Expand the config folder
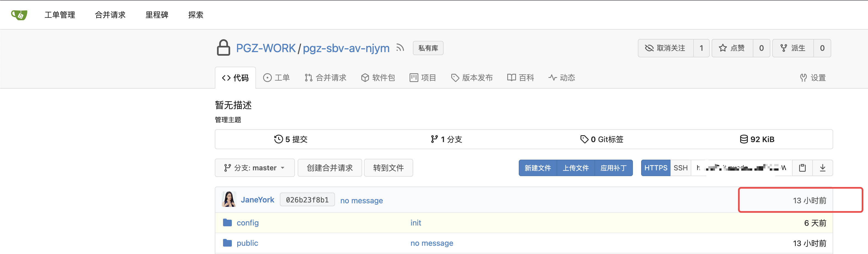This screenshot has height=254, width=868. tap(248, 223)
